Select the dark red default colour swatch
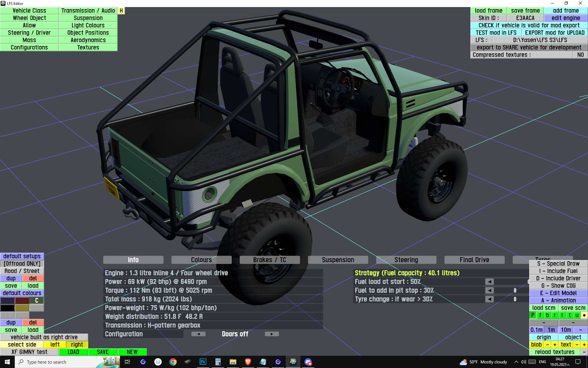Viewport: 588px width, 368px height. point(22,301)
